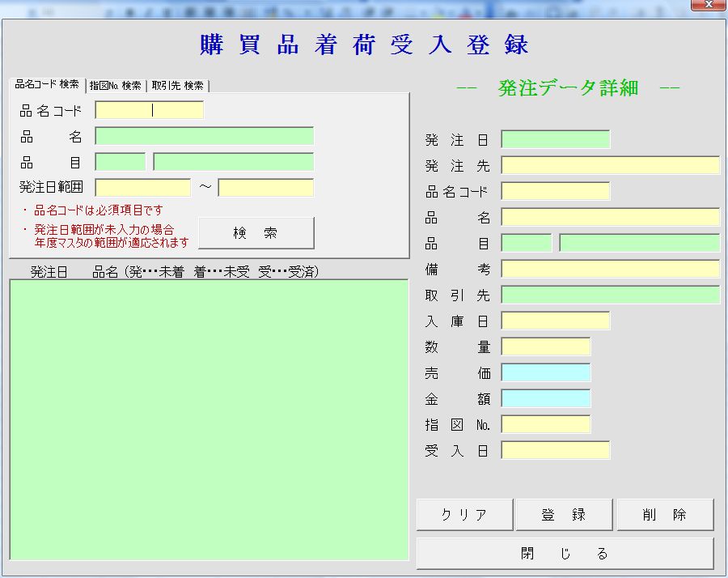The width and height of the screenshot is (728, 578).
Task: Click the 指図No. field in order details
Action: tap(545, 424)
